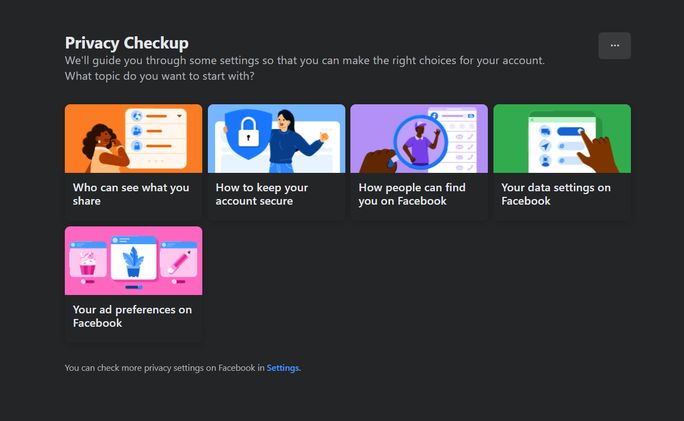Open the three-dots more options menu
Screen dimensions: 684x421
pos(614,46)
